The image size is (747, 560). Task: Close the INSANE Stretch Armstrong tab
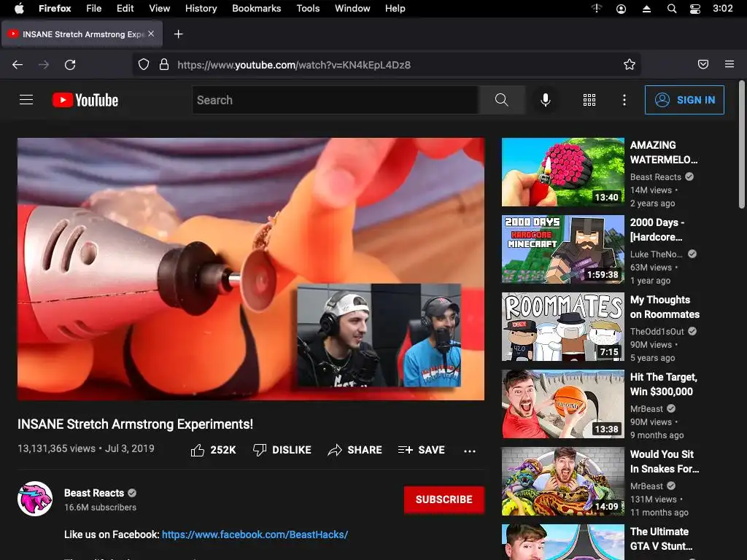click(151, 34)
